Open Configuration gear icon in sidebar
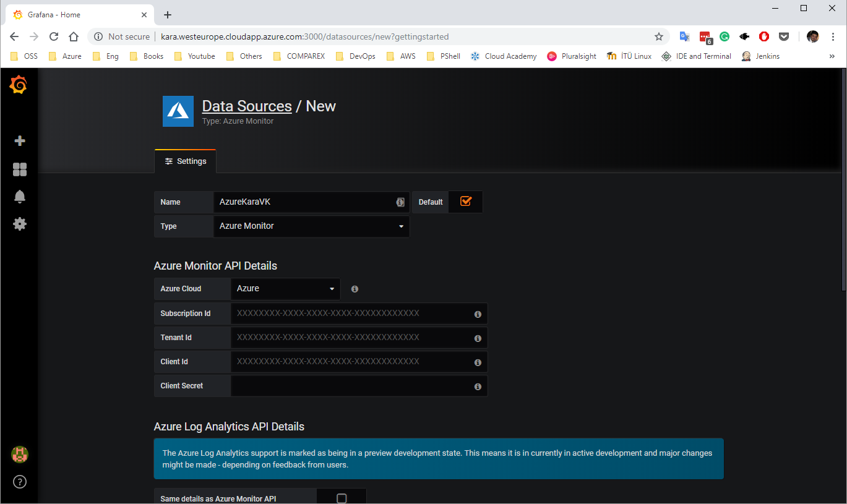The height and width of the screenshot is (504, 847). [x=20, y=224]
